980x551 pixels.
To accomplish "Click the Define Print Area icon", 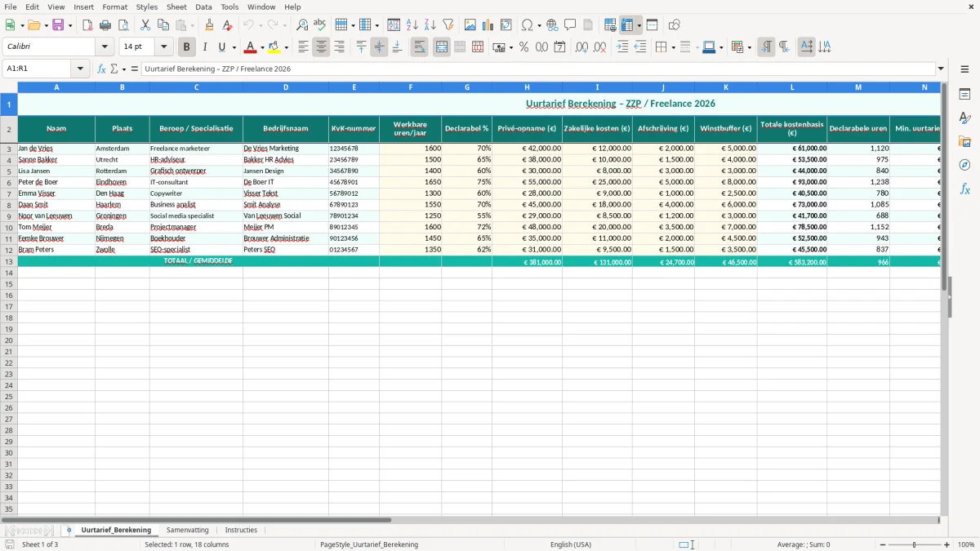I will (610, 25).
